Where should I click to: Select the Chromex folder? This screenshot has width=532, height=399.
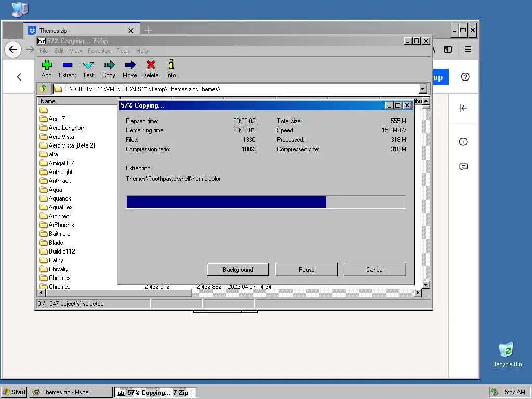[x=55, y=277]
